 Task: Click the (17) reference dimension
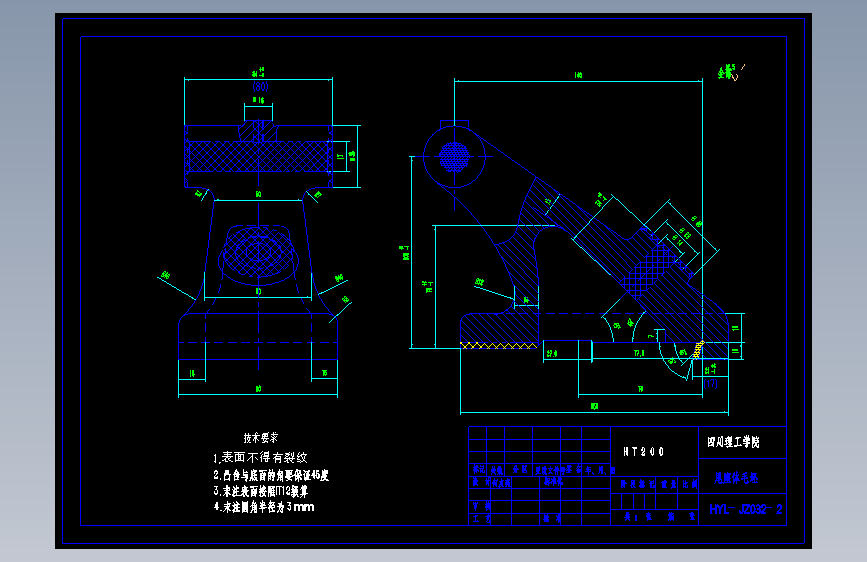(711, 383)
